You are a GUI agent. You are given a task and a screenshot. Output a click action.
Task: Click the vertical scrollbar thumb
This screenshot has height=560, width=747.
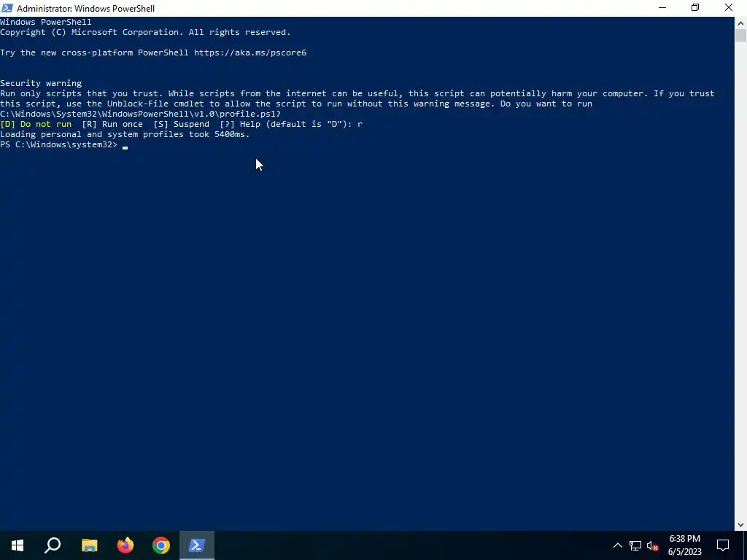click(740, 36)
